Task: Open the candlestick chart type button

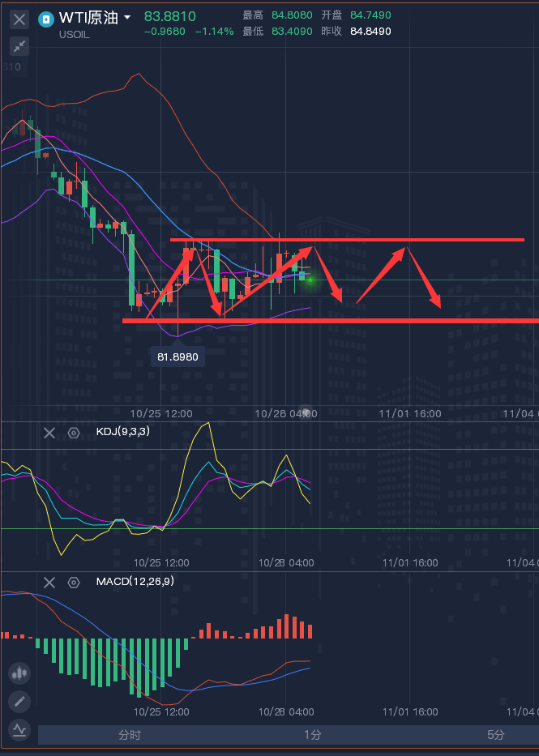Action: pyautogui.click(x=19, y=673)
